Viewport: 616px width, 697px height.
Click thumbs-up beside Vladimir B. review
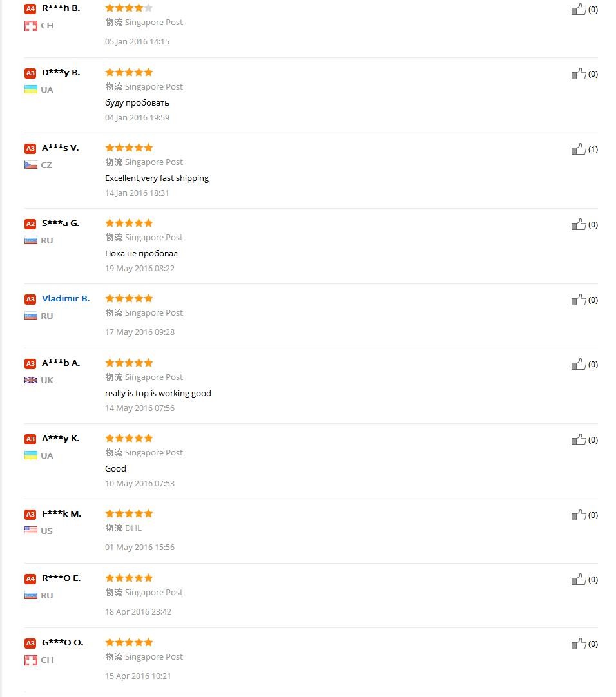coord(579,300)
